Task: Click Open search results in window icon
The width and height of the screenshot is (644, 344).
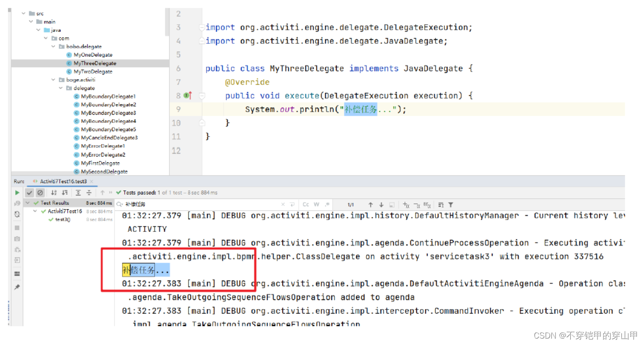Action: click(x=392, y=205)
